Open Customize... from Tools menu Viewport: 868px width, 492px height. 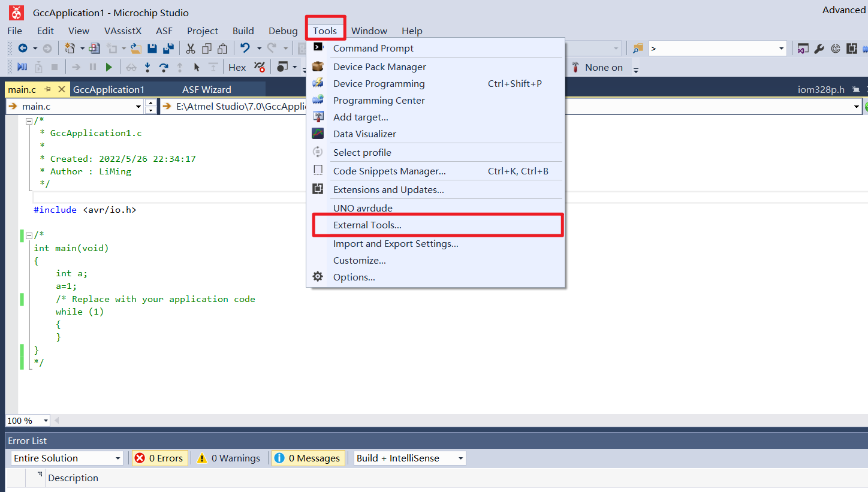point(436,260)
